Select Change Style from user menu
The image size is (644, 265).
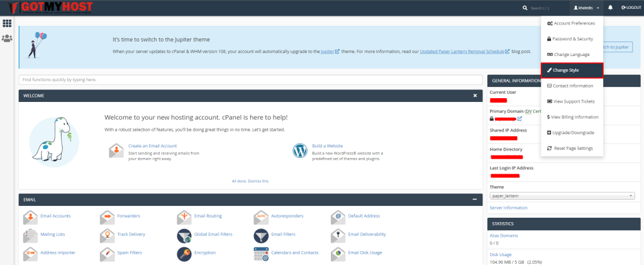(x=572, y=70)
